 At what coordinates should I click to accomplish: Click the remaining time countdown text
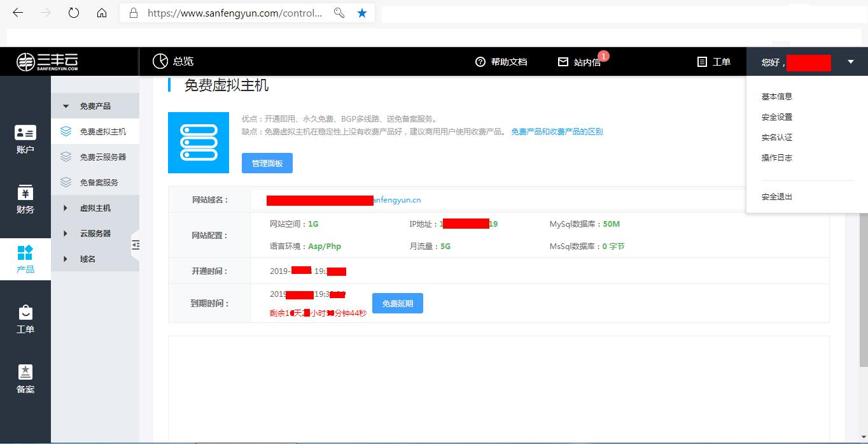(318, 313)
